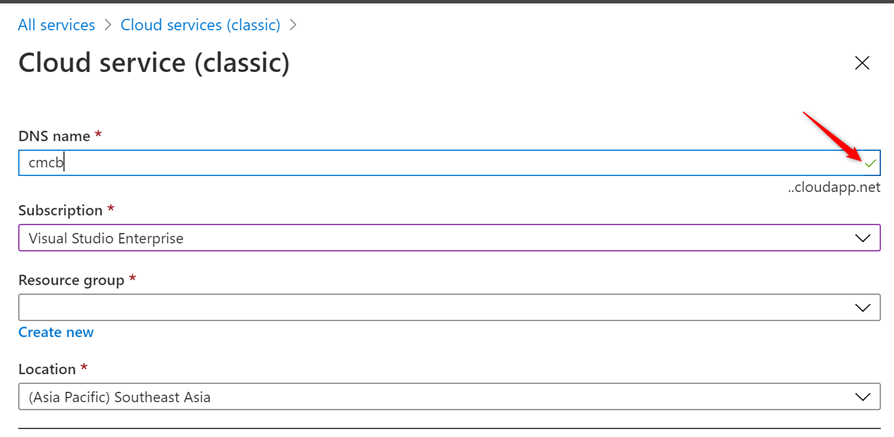Click the Location field label
The width and height of the screenshot is (894, 437).
click(x=47, y=369)
